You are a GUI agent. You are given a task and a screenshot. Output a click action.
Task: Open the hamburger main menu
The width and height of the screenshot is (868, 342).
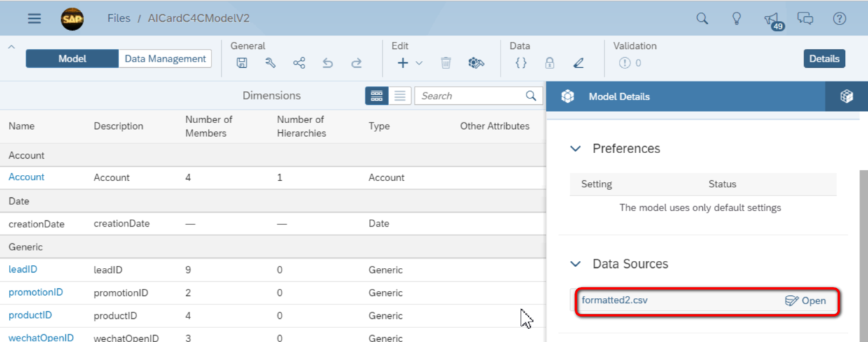pos(34,19)
